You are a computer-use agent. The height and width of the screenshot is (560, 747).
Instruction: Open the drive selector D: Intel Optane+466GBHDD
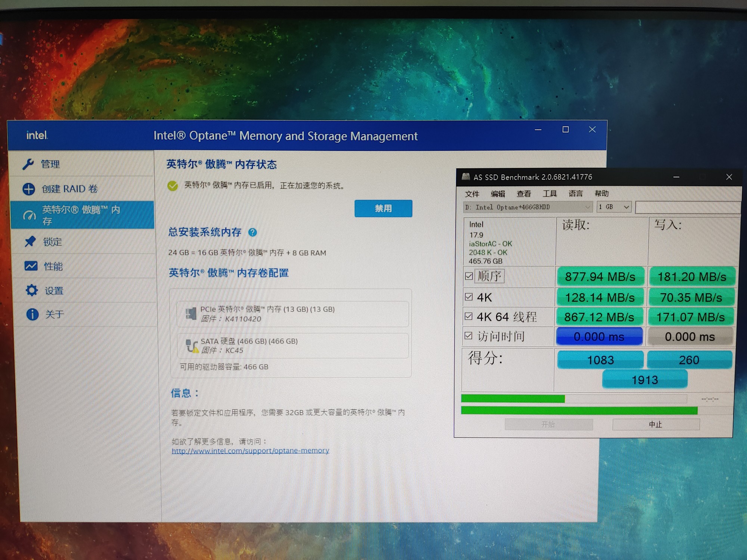pyautogui.click(x=528, y=207)
